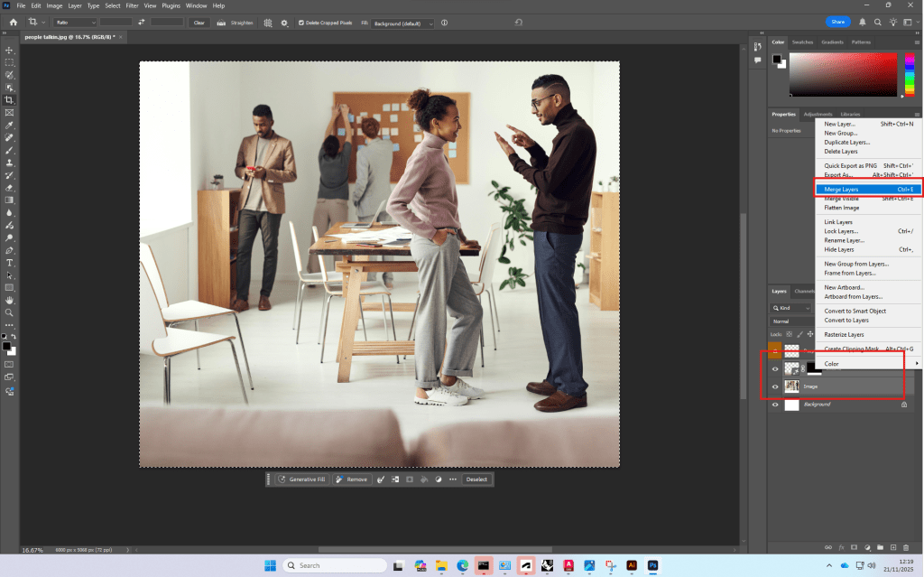Viewport: 924px width, 577px height.
Task: Select the Crop tool in the toolbar
Action: tap(9, 99)
